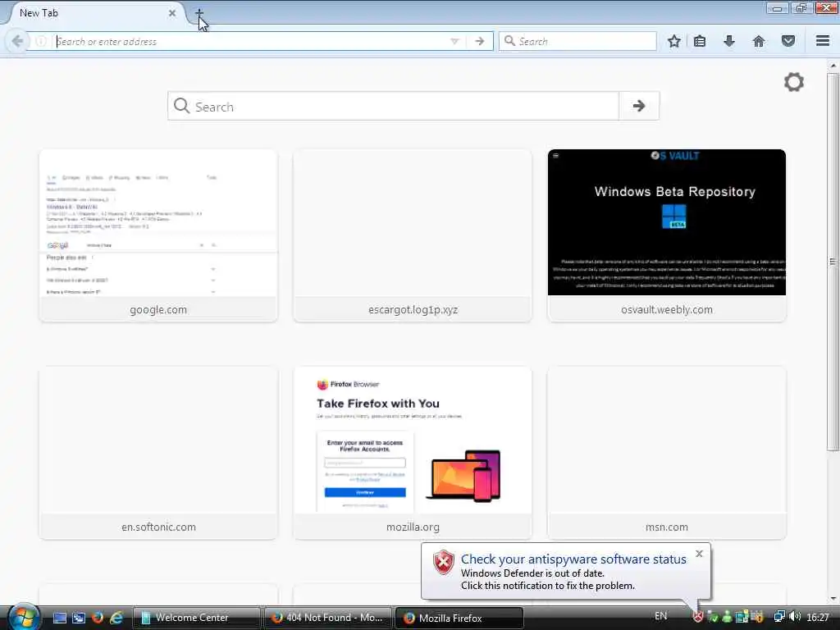Close the New Tab tab
Viewport: 840px width, 630px height.
172,13
